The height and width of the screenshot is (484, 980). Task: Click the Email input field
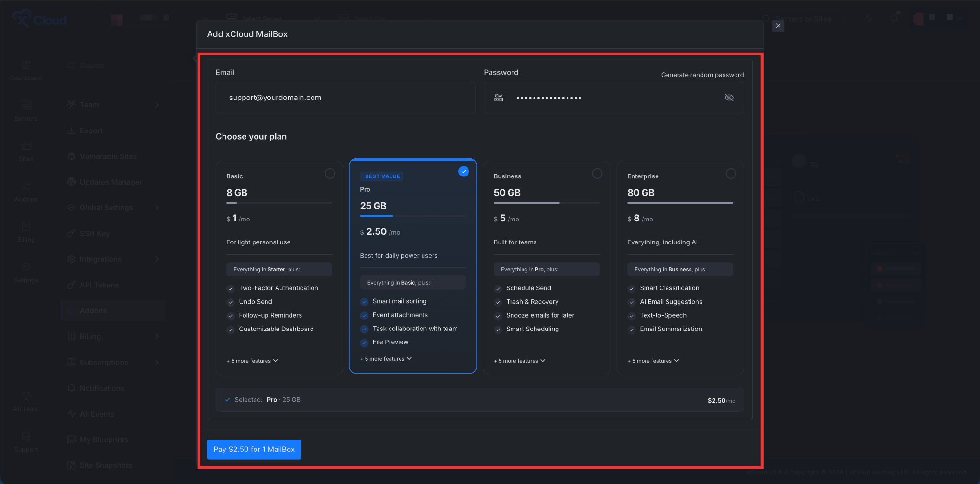[x=345, y=98]
